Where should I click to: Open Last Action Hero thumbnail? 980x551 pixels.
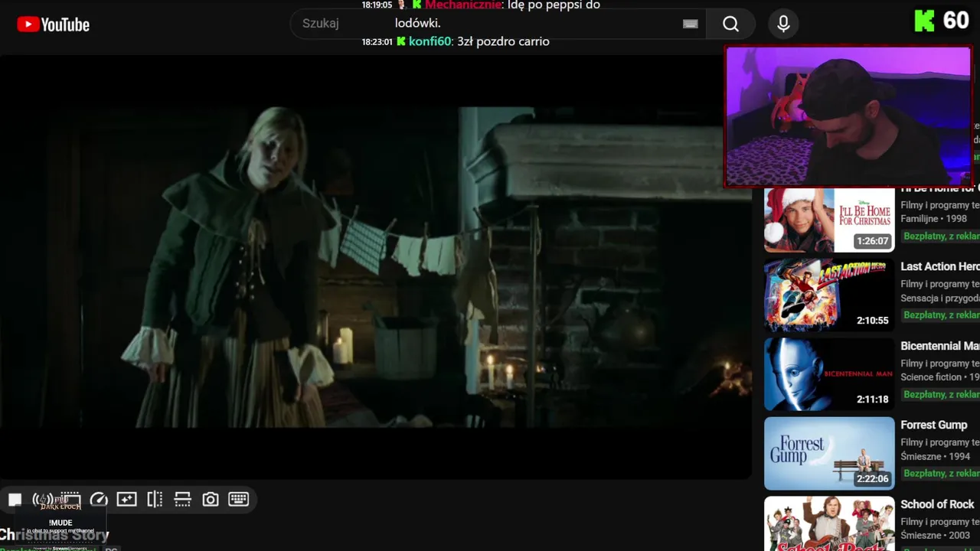[x=829, y=295]
